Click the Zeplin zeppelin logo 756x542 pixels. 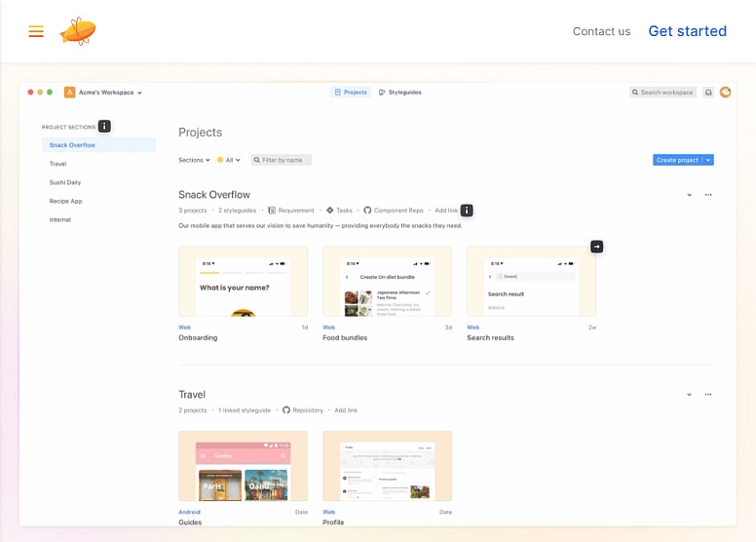click(78, 31)
